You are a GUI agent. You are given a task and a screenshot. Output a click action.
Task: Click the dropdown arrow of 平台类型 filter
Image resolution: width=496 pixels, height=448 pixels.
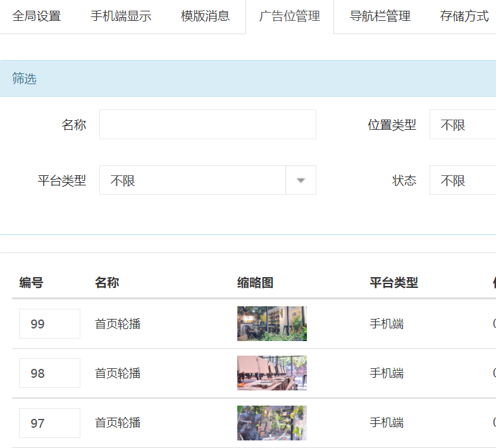[301, 180]
